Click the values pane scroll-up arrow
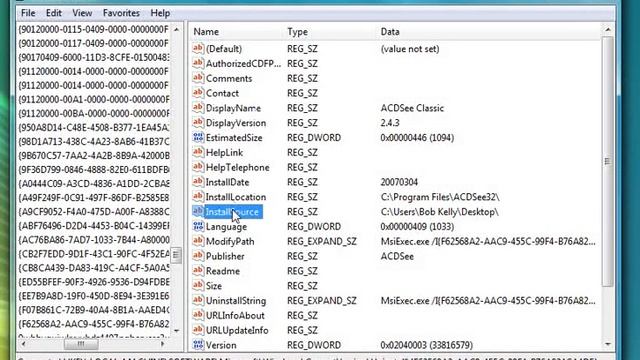640x360 pixels. click(x=607, y=29)
